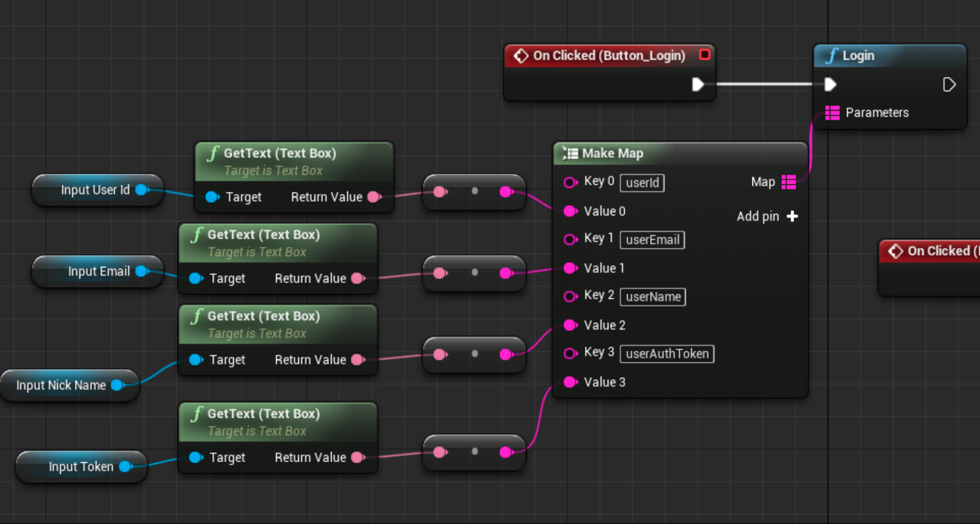This screenshot has height=524, width=980.
Task: Click the execution input pin on the Login node
Action: (x=830, y=85)
